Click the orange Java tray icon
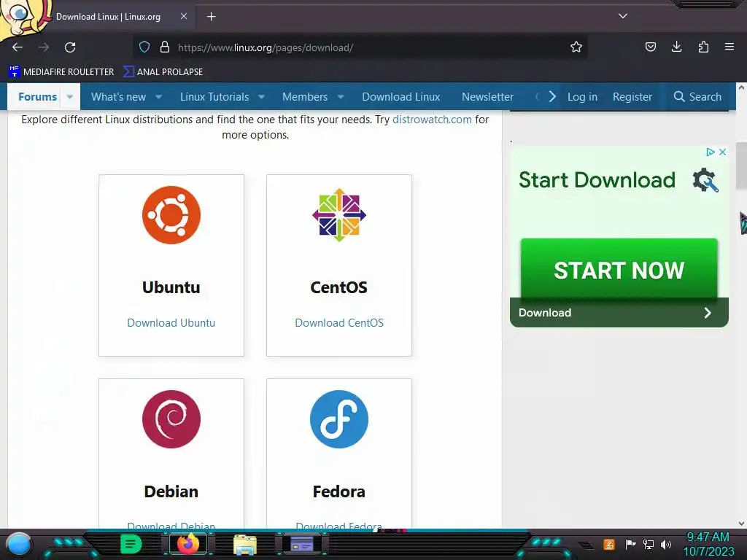This screenshot has width=747, height=560. 609,544
